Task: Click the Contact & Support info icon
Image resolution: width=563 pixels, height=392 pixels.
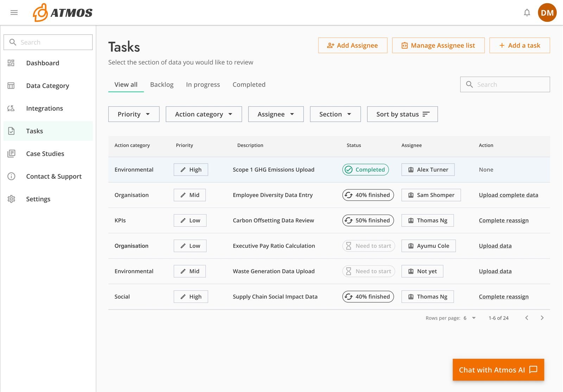Action: pos(11,176)
